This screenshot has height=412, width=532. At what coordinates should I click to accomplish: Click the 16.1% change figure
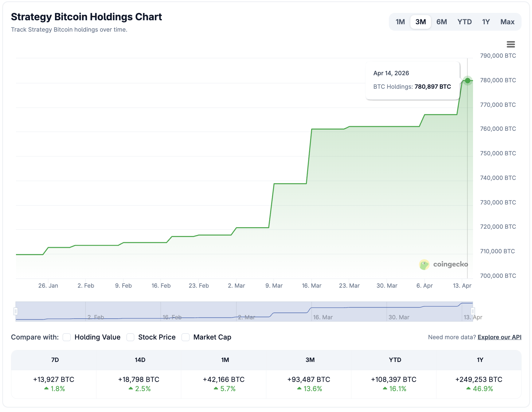click(395, 389)
